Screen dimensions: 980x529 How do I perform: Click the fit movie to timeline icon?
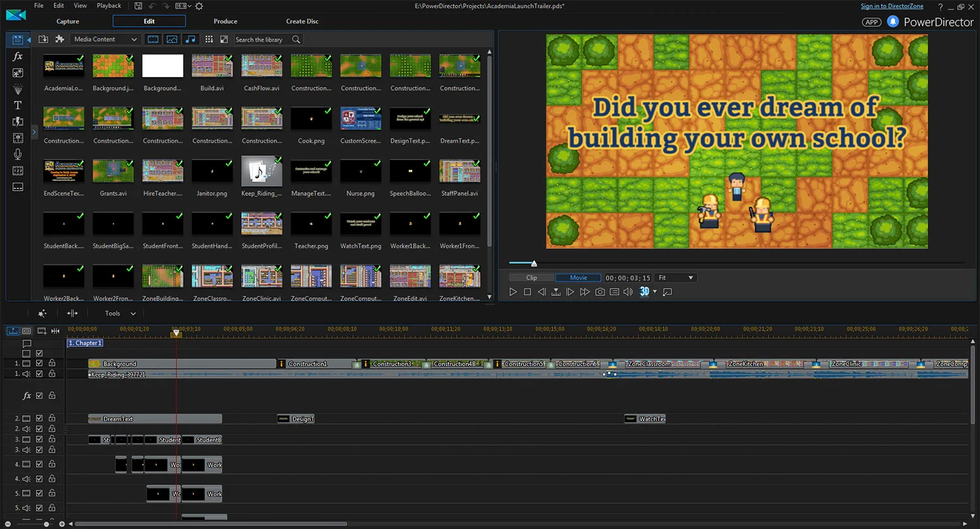[56, 331]
